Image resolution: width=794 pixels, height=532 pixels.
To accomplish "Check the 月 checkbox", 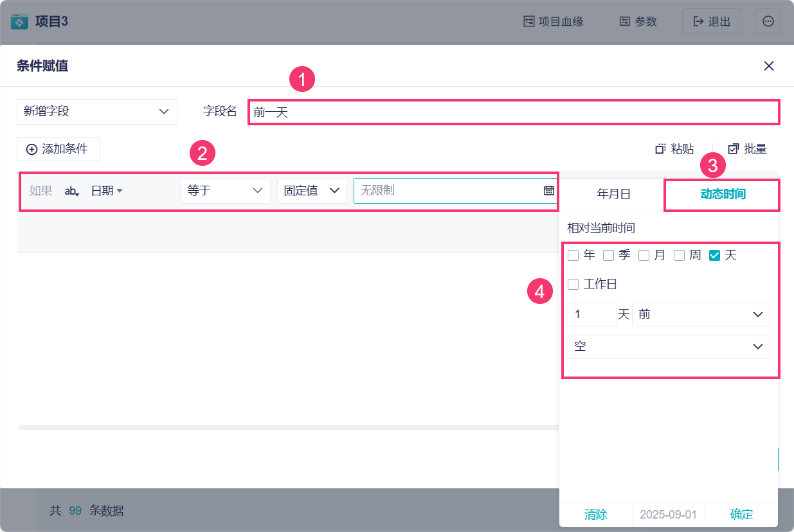I will pos(644,256).
